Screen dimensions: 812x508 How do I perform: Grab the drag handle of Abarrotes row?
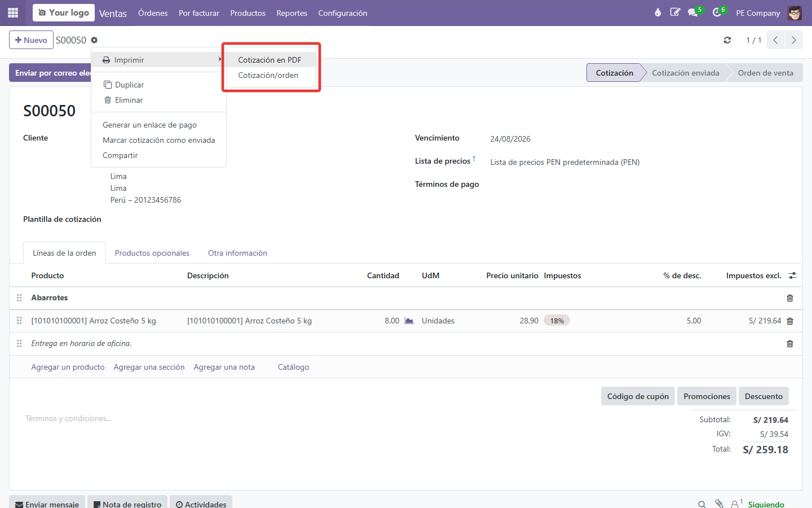19,297
